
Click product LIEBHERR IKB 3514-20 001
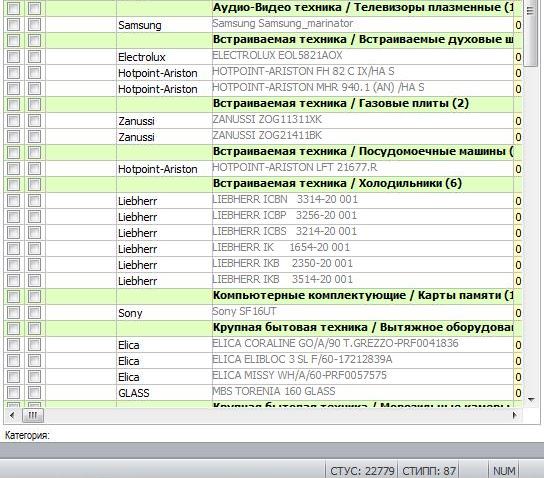282,280
